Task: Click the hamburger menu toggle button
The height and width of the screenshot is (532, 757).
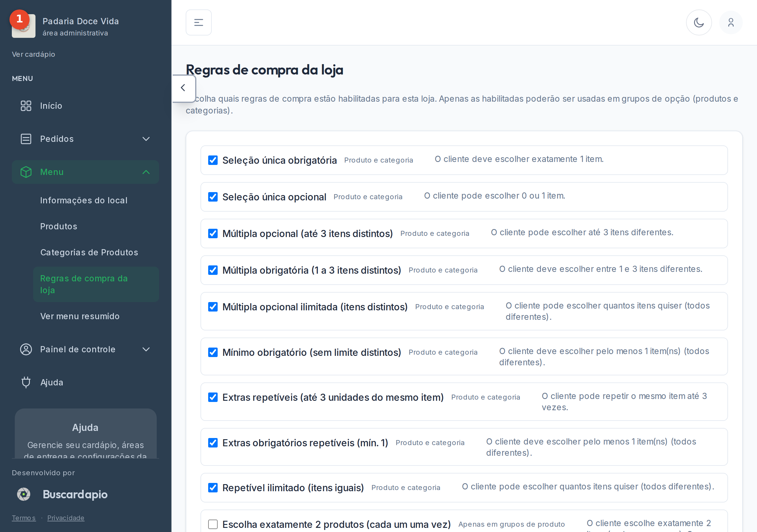Action: click(x=198, y=22)
